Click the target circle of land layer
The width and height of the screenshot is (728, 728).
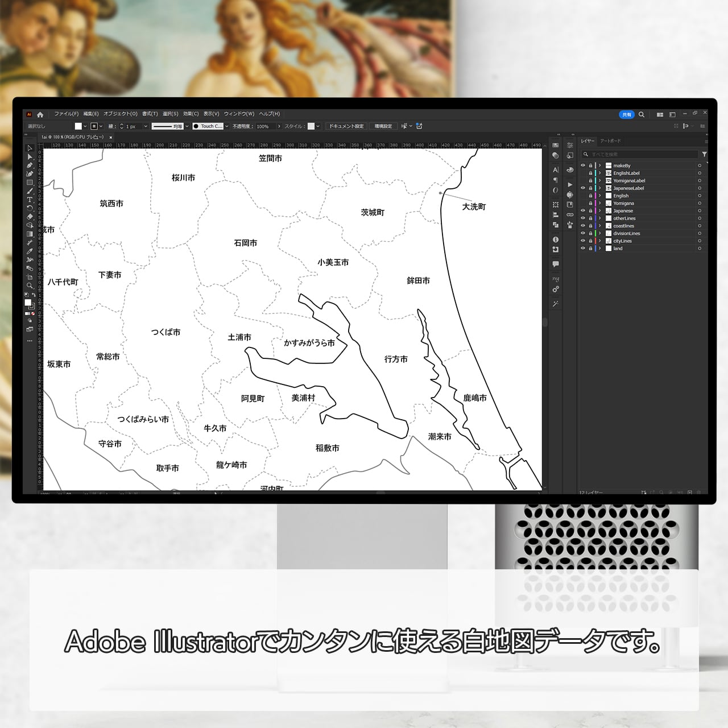pos(700,248)
